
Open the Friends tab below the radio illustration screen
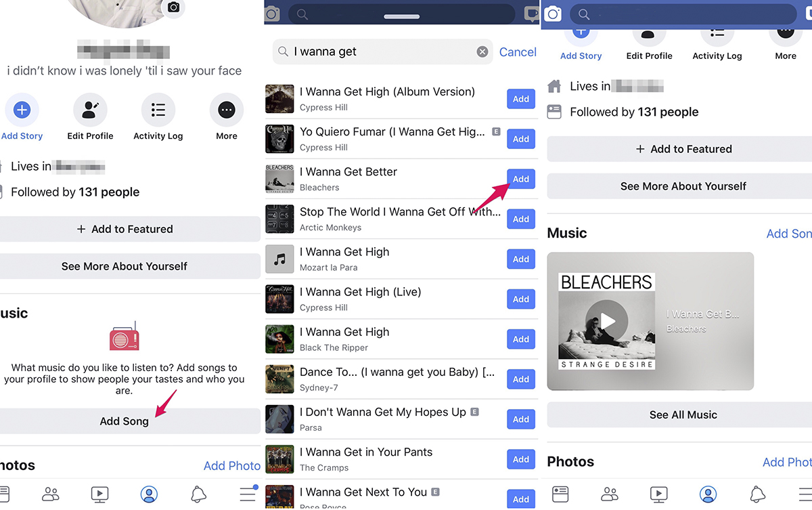tap(51, 494)
